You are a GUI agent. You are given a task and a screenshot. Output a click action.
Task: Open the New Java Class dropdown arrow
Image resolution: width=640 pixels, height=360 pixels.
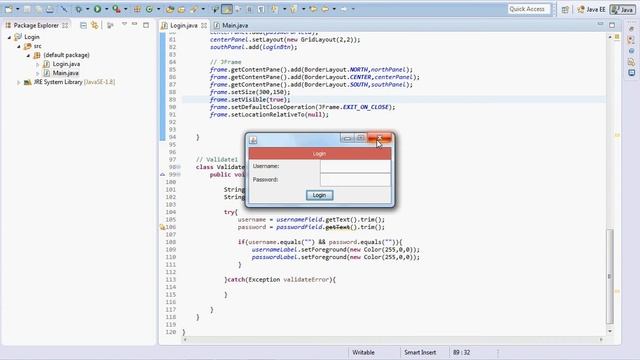pos(158,9)
